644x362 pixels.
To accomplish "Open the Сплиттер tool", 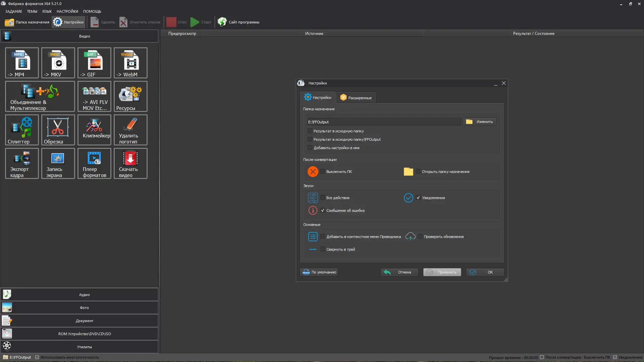I will pyautogui.click(x=22, y=130).
